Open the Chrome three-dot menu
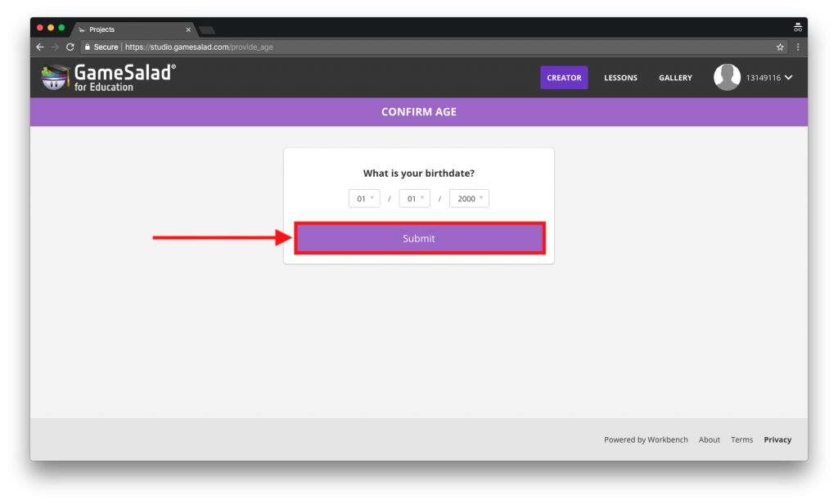The height and width of the screenshot is (504, 838). click(x=798, y=47)
